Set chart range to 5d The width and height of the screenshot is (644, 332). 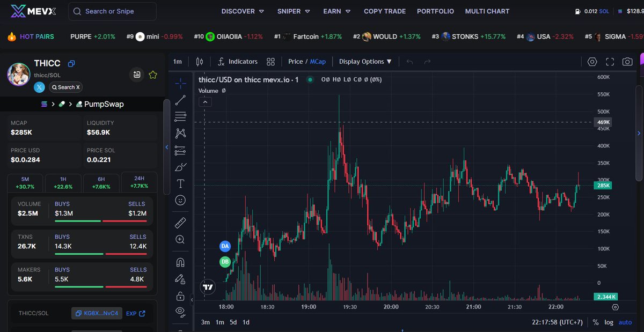tap(233, 322)
